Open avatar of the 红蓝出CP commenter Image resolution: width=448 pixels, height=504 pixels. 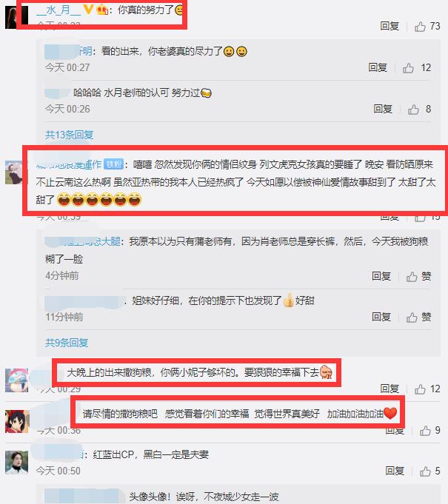pyautogui.click(x=17, y=463)
